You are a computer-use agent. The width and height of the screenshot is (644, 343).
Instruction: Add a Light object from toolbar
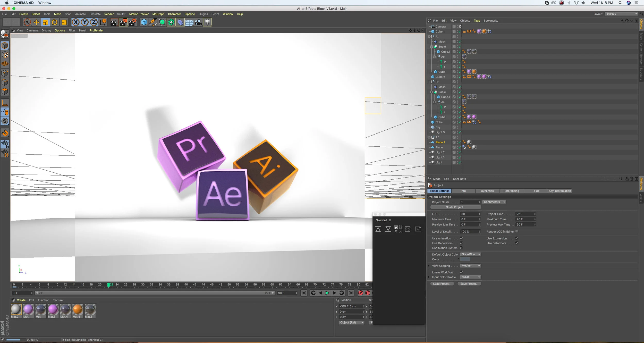pos(207,22)
